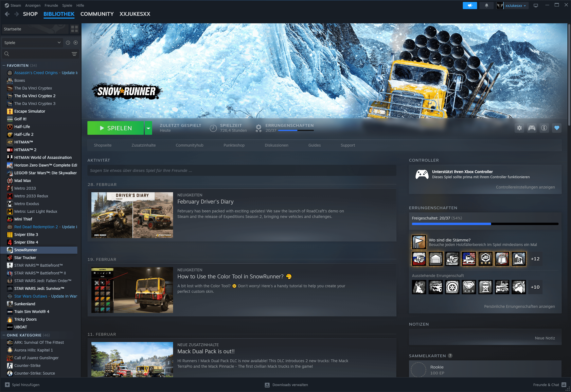The width and height of the screenshot is (571, 392).
Task: Open the Driver's Diary news thumbnail
Action: [x=132, y=215]
